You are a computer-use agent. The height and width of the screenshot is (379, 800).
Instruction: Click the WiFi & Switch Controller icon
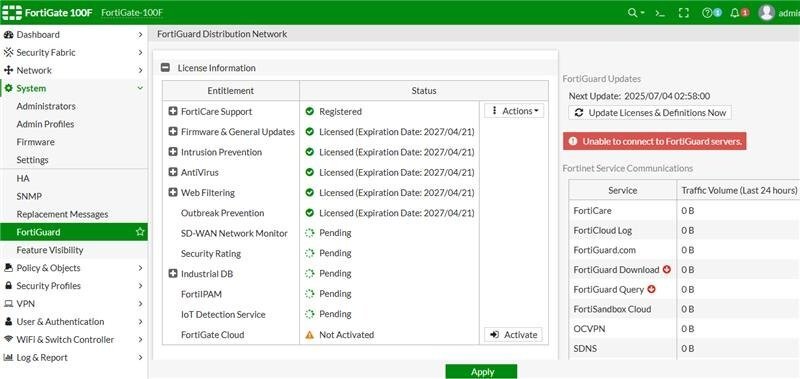pyautogui.click(x=8, y=340)
